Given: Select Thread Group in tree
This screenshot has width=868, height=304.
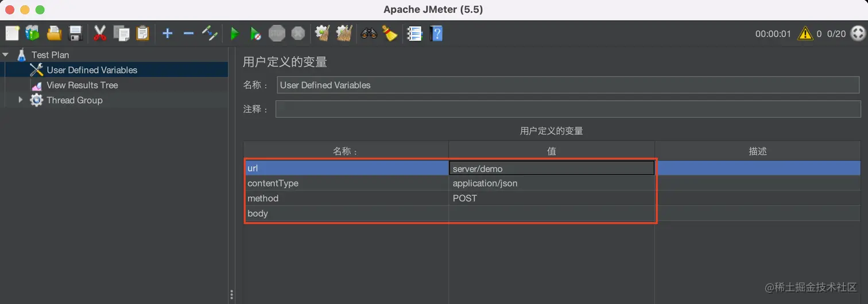Looking at the screenshot, I should [74, 100].
